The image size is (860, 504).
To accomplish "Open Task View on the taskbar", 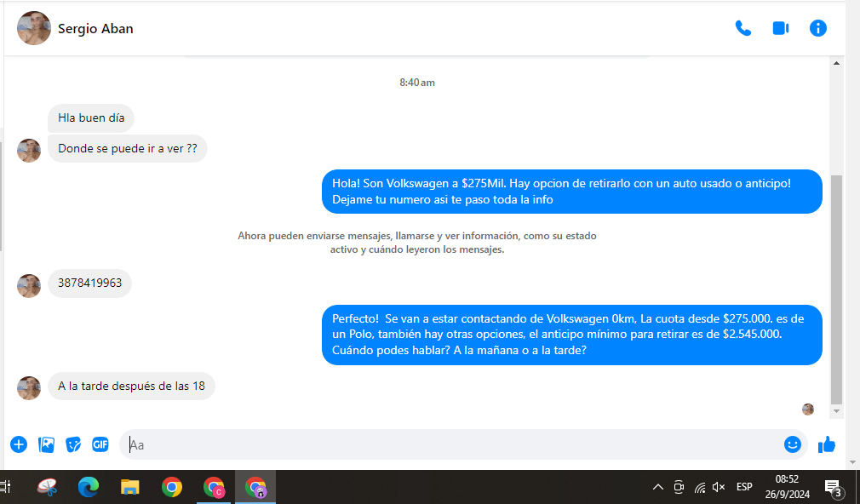I will 5,487.
